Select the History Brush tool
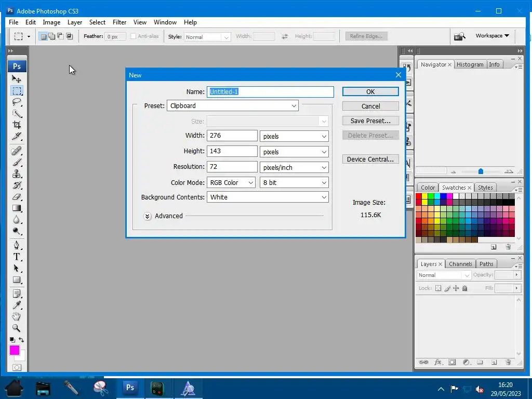532x399 pixels. [16, 185]
